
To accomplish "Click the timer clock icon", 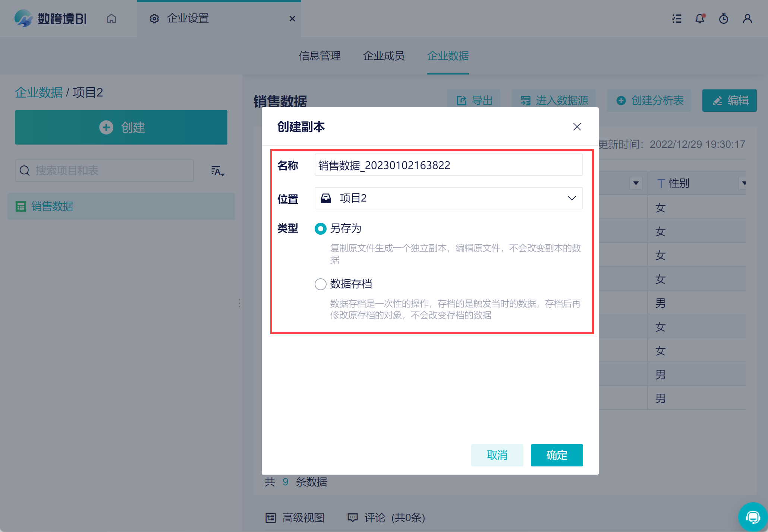I will click(723, 19).
